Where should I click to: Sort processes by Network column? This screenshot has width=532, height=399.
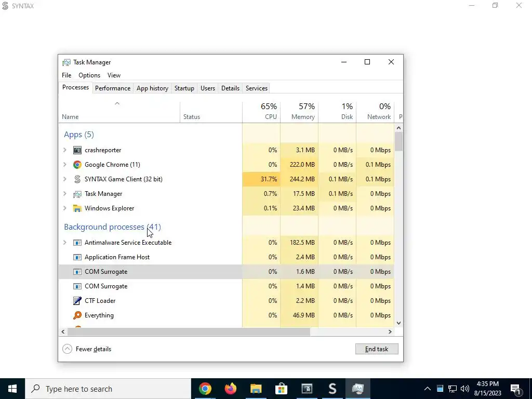(x=375, y=112)
